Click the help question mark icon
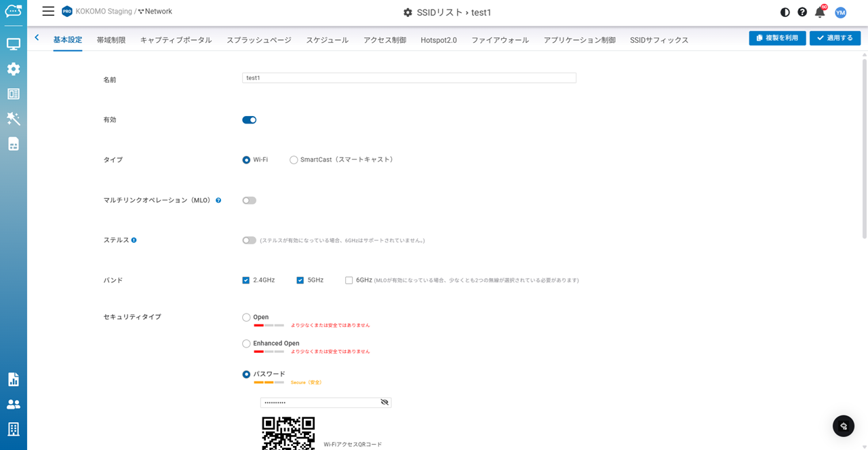This screenshot has height=450, width=868. [x=802, y=12]
